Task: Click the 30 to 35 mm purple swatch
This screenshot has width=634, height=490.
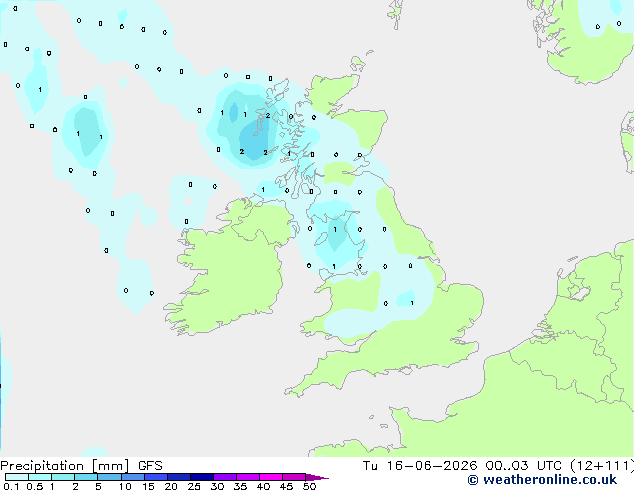Action: tap(225, 477)
